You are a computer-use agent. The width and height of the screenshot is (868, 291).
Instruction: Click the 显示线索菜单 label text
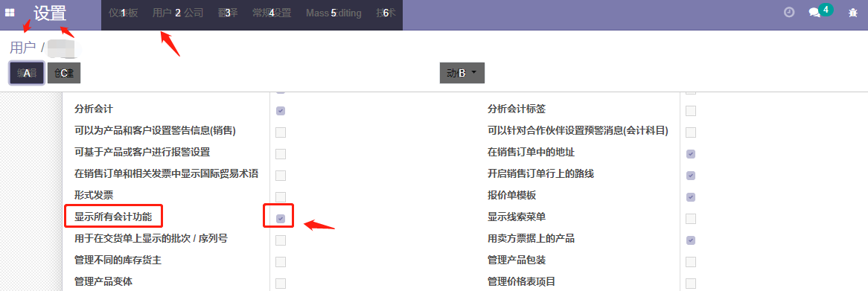pyautogui.click(x=517, y=217)
